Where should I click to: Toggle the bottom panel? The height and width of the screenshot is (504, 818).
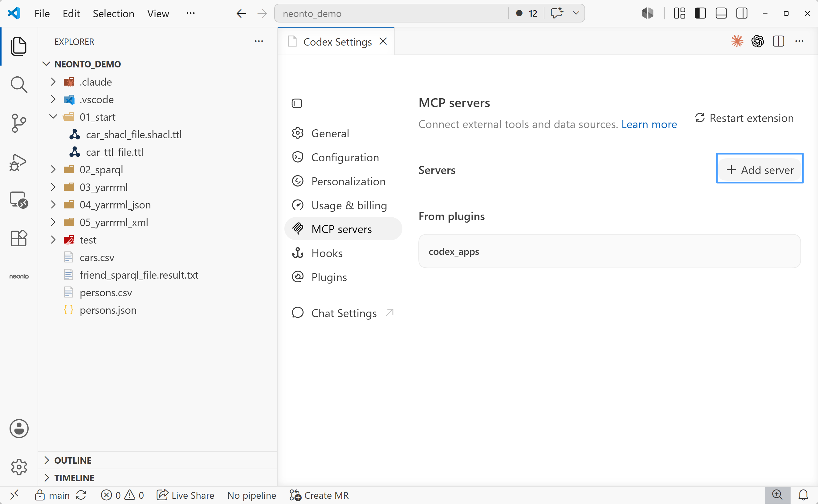pos(721,13)
